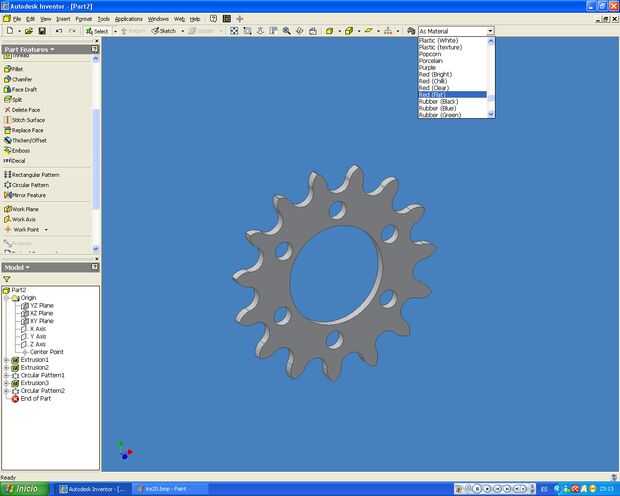Open a file with the folder icon
620x496 pixels.
click(x=28, y=30)
